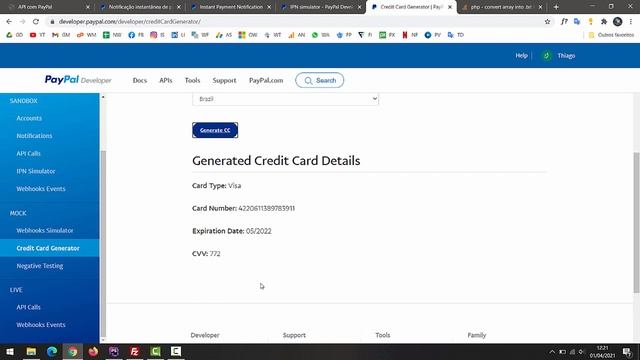The image size is (640, 360).
Task: Open the Facebook bookmark
Action: [x=136, y=35]
